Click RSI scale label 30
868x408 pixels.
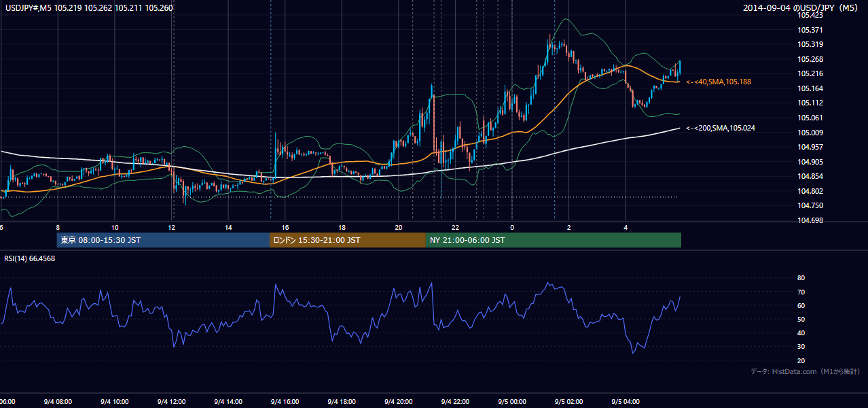[801, 347]
